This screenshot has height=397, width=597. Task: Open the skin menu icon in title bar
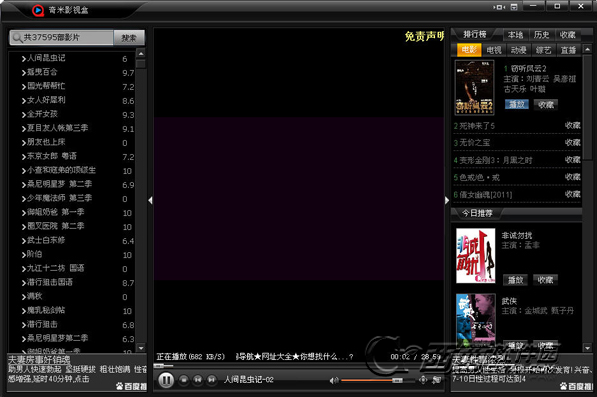(514, 7)
